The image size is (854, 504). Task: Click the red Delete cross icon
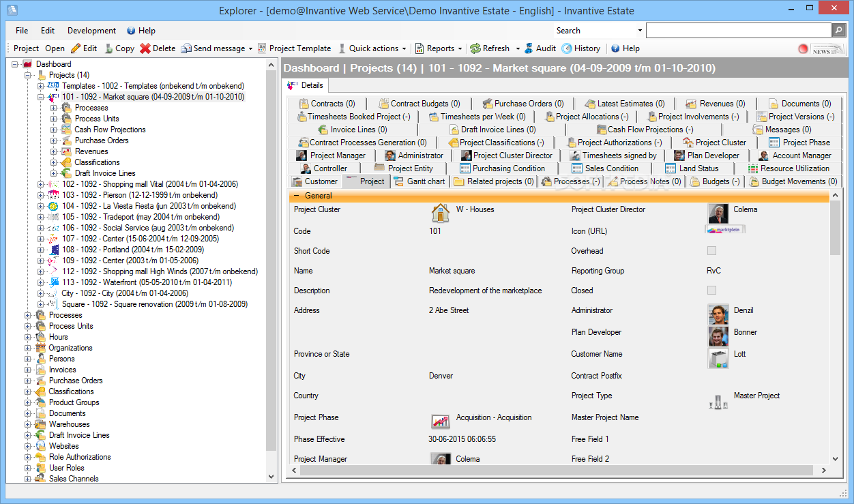click(145, 48)
